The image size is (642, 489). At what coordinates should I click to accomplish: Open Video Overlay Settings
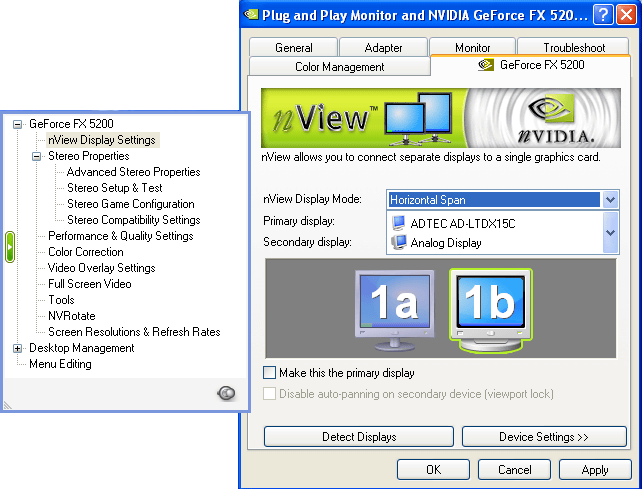pyautogui.click(x=102, y=268)
